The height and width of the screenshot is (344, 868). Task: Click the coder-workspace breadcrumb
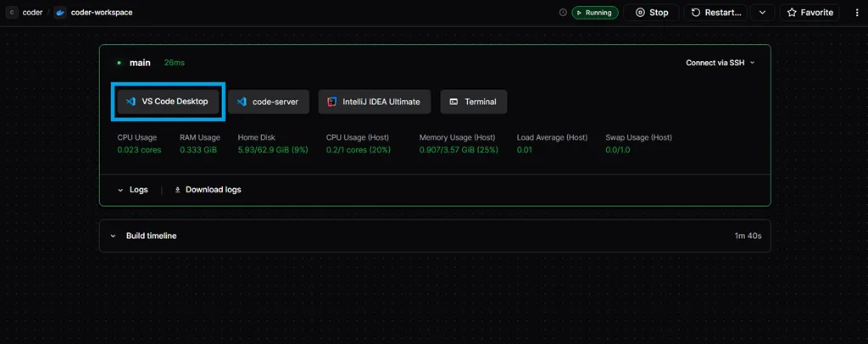click(x=102, y=12)
